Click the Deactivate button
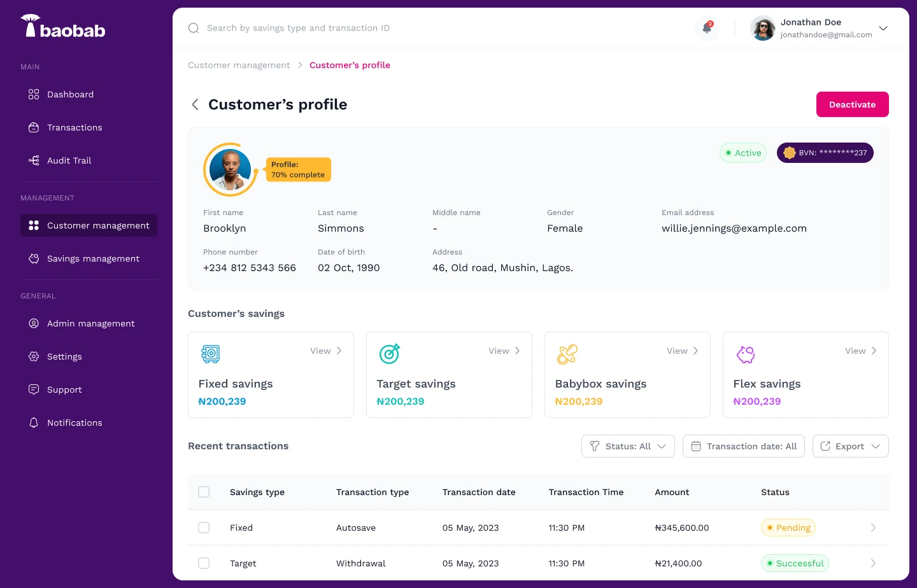This screenshot has width=917, height=588. tap(852, 104)
